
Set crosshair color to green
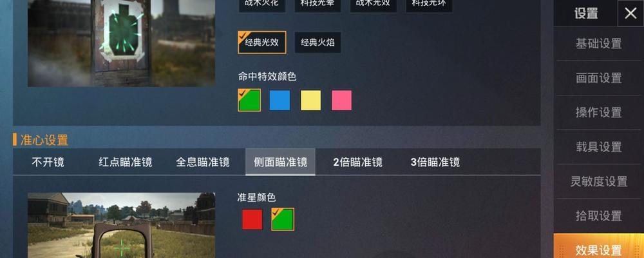(x=283, y=219)
